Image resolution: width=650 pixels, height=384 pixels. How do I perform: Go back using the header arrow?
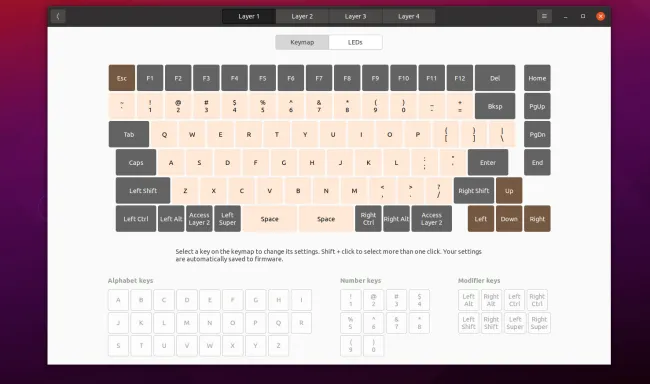coord(58,16)
